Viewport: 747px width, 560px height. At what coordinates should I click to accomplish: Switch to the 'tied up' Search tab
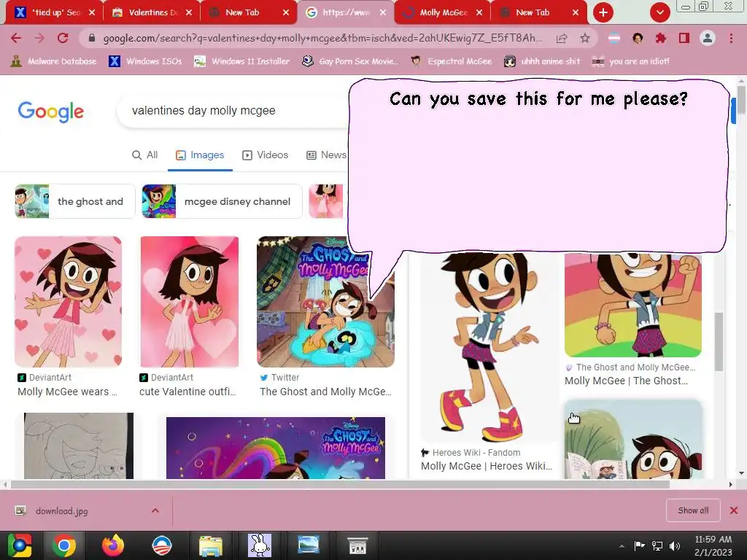pos(53,12)
